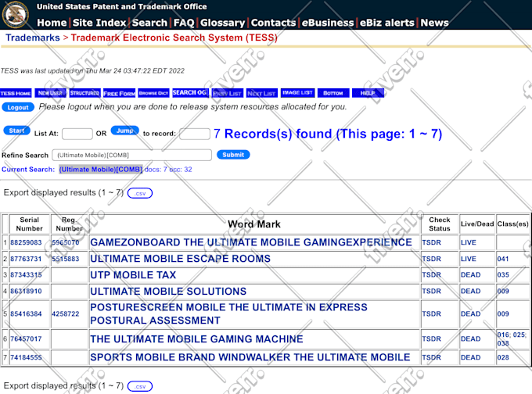Open serial number 85416384

pyautogui.click(x=26, y=313)
